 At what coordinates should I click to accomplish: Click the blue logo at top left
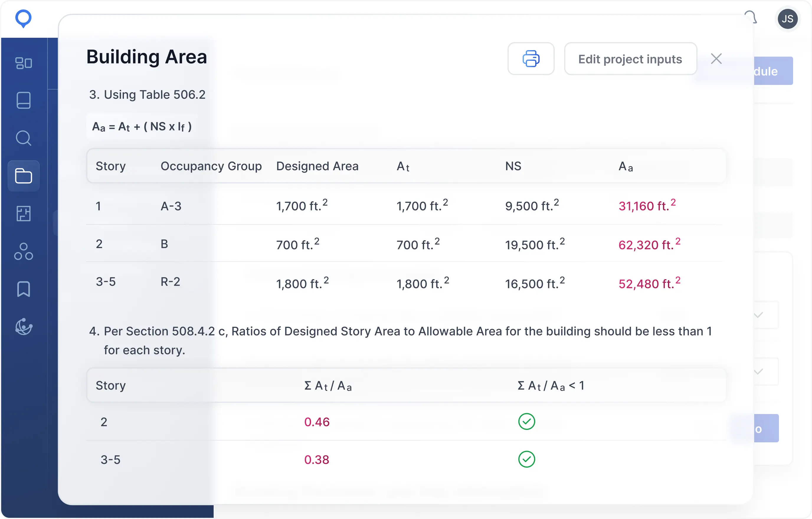[x=23, y=19]
